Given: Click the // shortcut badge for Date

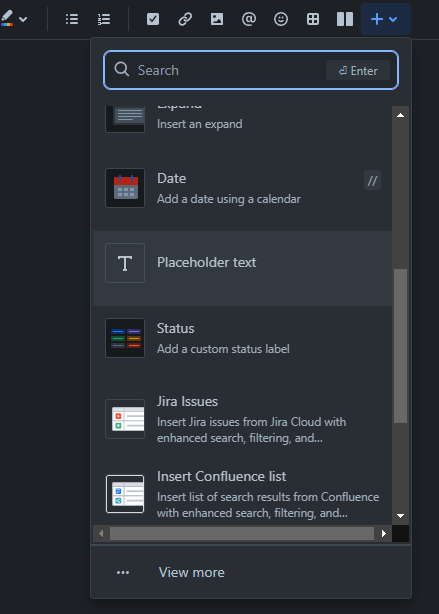Looking at the screenshot, I should [372, 181].
